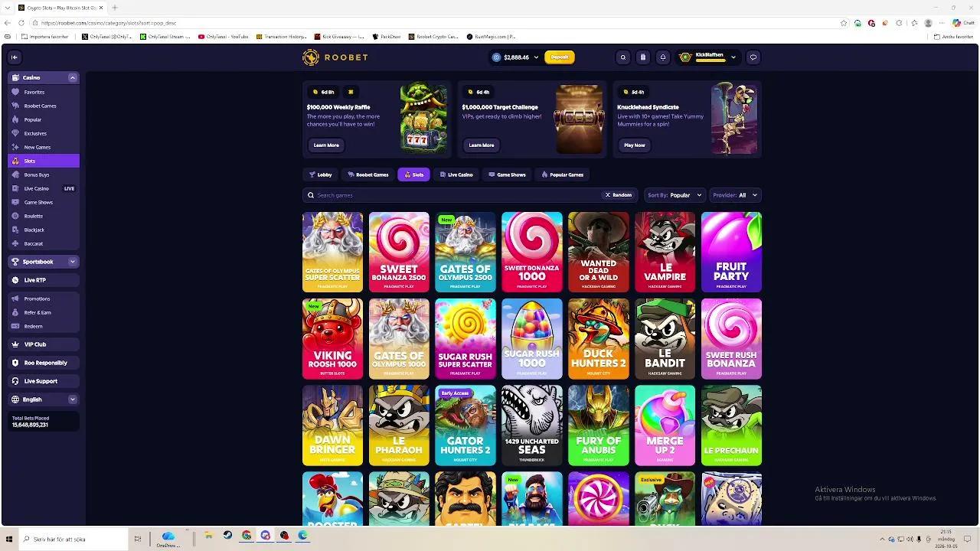Open the notifications bell icon
This screenshot has height=551, width=980.
[x=663, y=57]
